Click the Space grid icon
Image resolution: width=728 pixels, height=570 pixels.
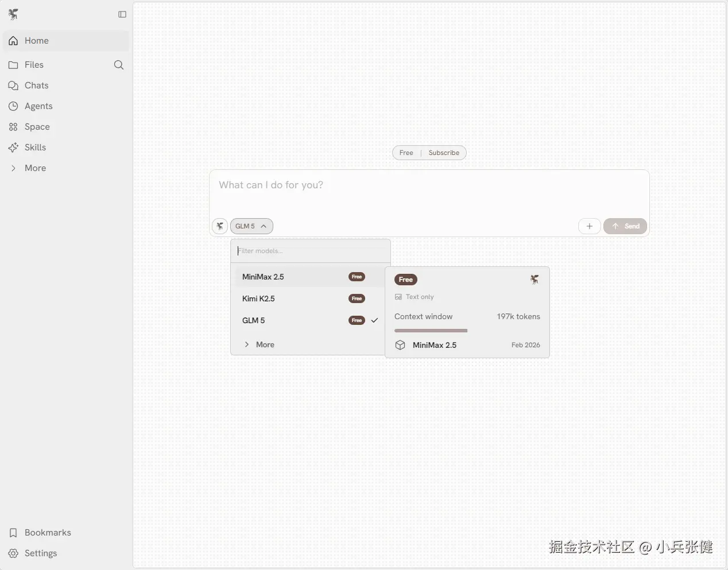point(13,127)
